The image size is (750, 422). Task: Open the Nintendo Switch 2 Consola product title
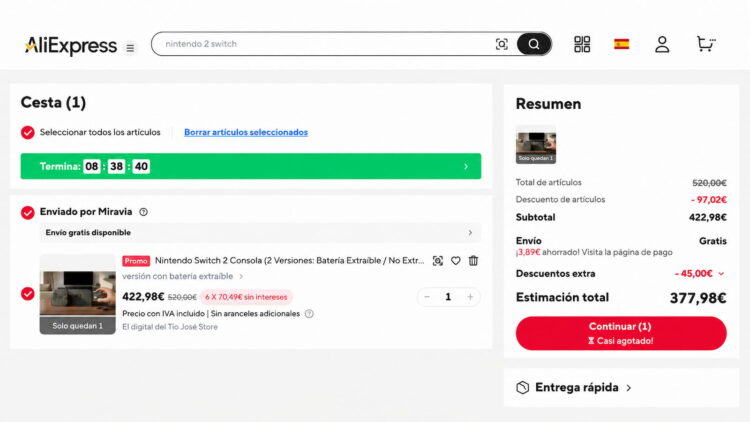(289, 261)
